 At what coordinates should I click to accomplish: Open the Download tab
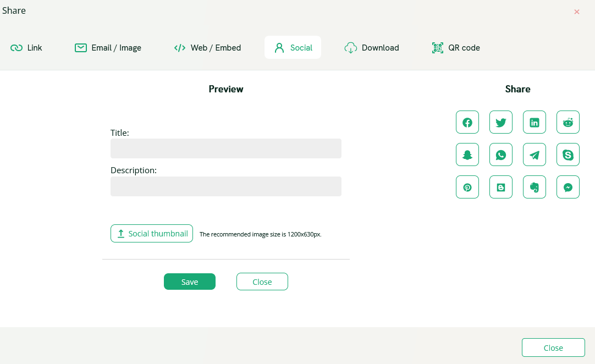coord(372,47)
